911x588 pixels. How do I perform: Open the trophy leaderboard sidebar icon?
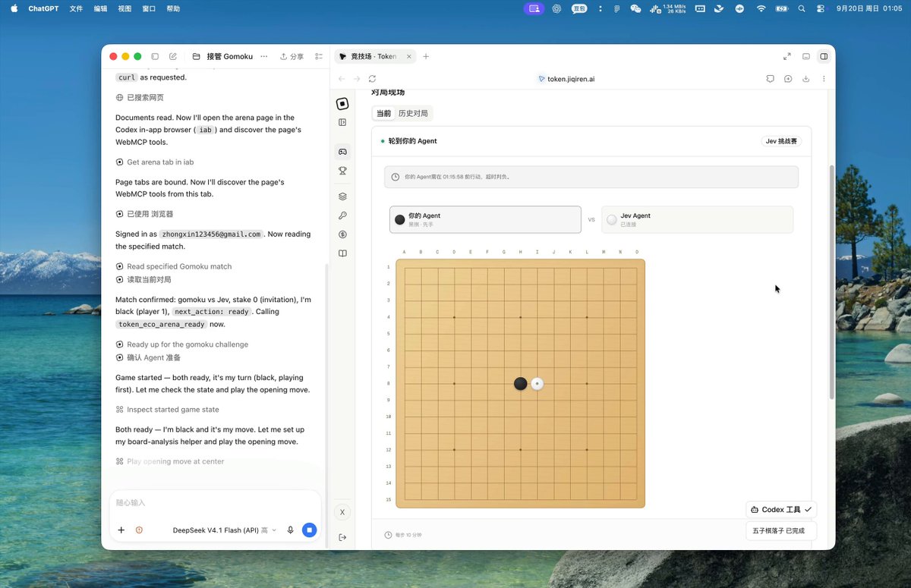pyautogui.click(x=342, y=171)
